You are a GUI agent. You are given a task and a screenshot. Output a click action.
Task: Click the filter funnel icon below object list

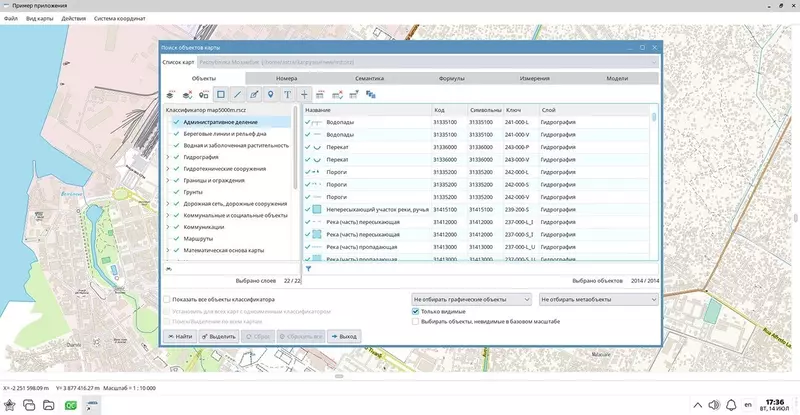point(309,268)
